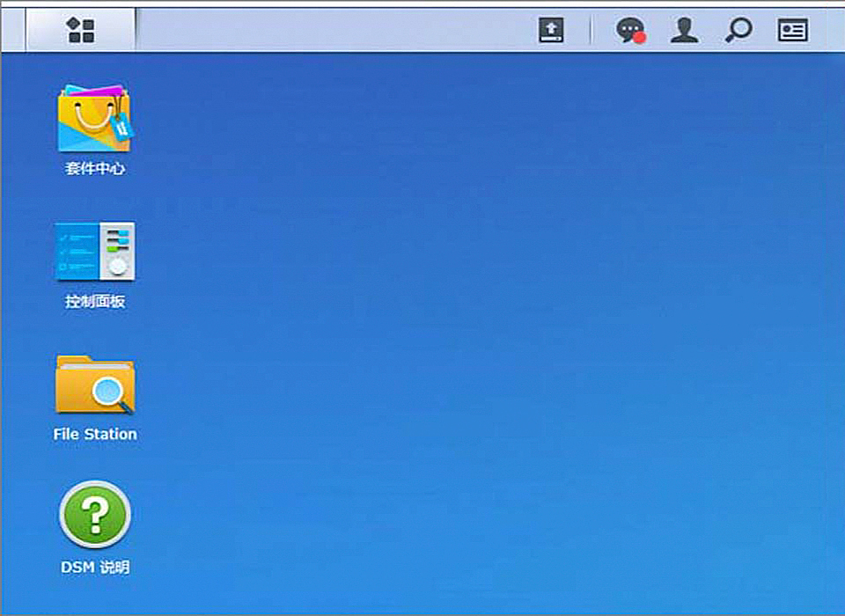Click the DSM 说明 text label

pos(95,568)
